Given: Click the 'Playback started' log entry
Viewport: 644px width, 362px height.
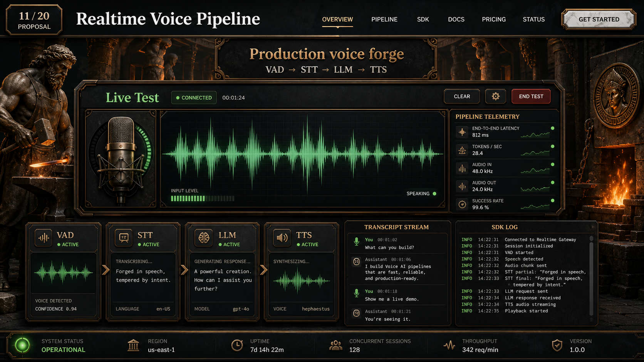Looking at the screenshot, I should [x=505, y=311].
